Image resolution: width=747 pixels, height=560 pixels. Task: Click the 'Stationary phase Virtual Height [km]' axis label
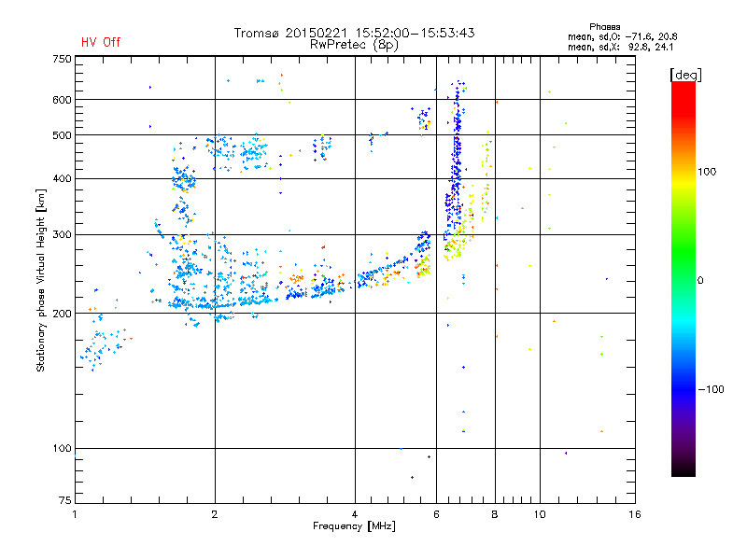click(41, 280)
